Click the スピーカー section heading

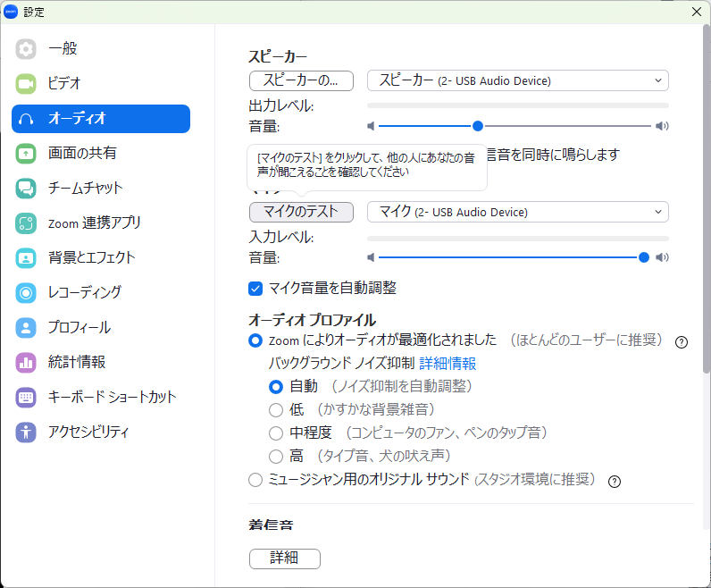(278, 56)
